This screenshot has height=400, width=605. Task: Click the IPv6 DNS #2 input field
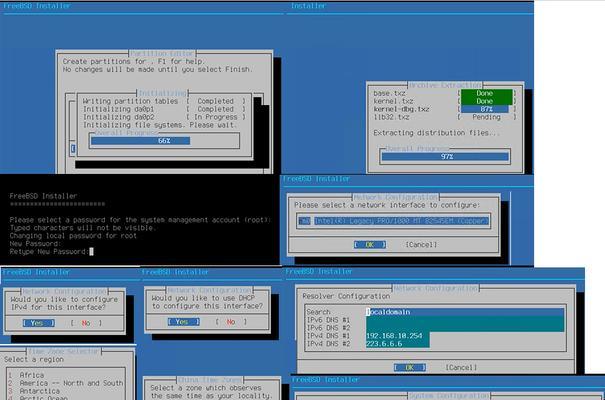(465, 328)
